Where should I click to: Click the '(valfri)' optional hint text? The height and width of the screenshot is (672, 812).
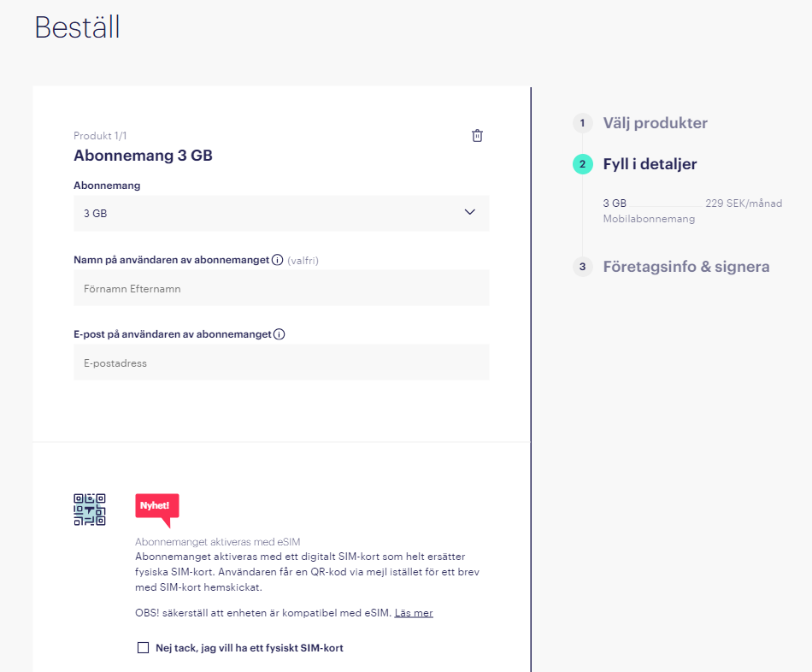tap(303, 260)
